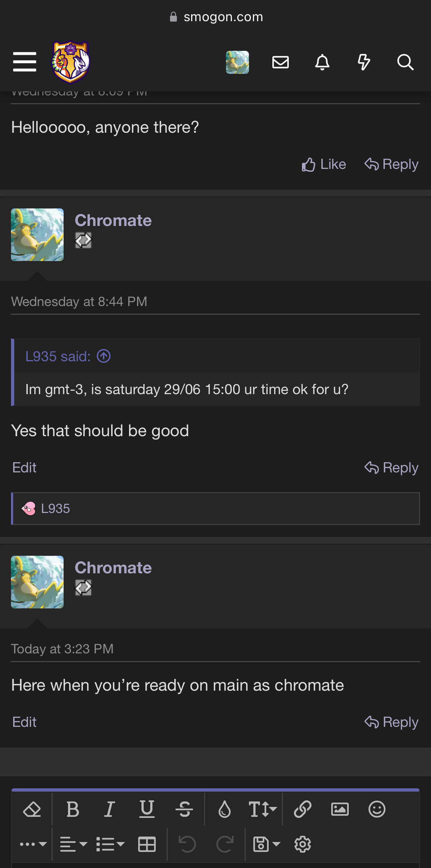Open the search magnifier

(405, 62)
